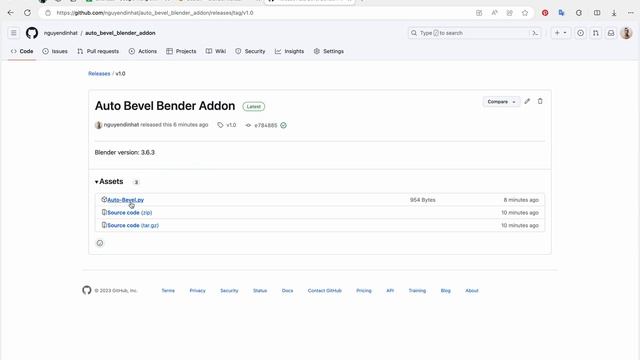Image resolution: width=640 pixels, height=360 pixels.
Task: Show the verified commit check icon details
Action: (x=284, y=125)
